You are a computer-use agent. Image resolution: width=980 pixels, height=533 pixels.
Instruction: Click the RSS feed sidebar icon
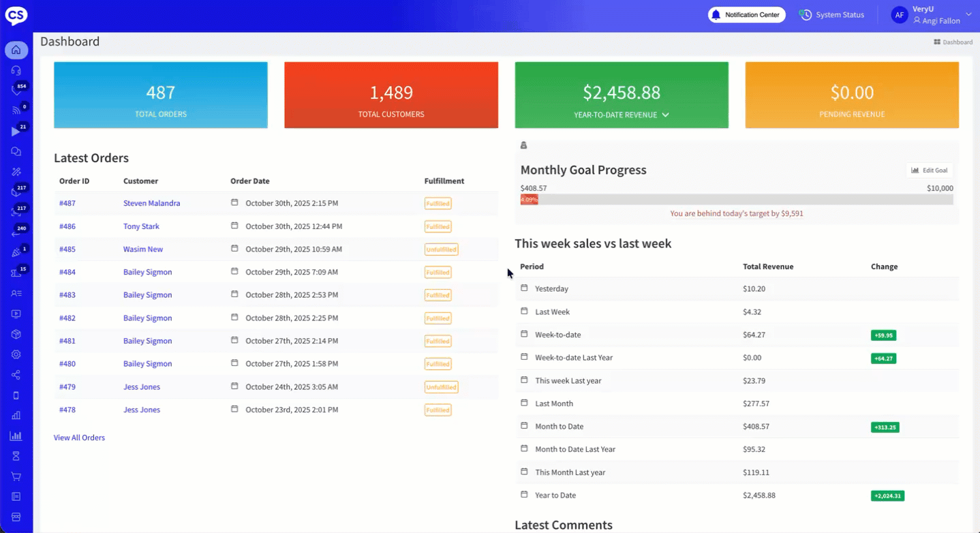16,110
